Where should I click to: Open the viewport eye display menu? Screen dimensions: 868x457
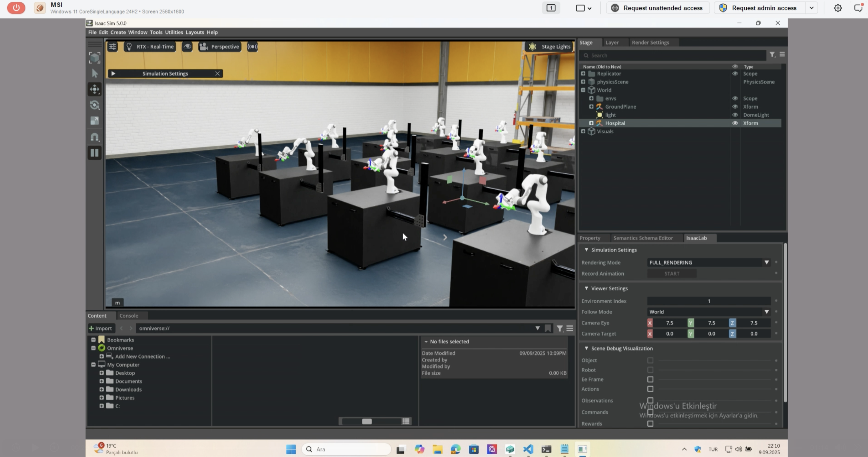tap(187, 47)
